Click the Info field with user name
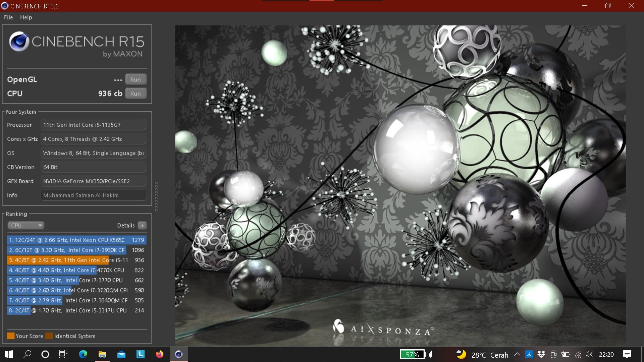This screenshot has width=644, height=362. pos(94,195)
